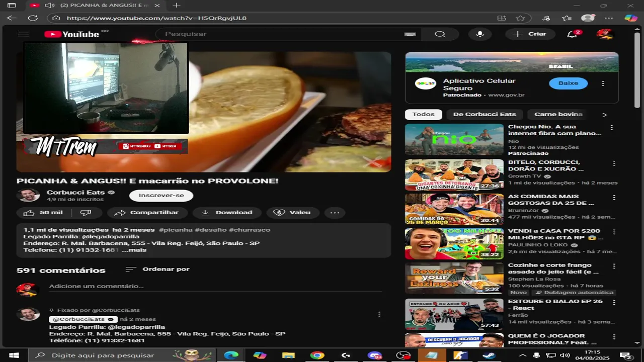Image resolution: width=644 pixels, height=362 pixels.
Task: Open the Edge settings and more menu
Action: click(609, 18)
